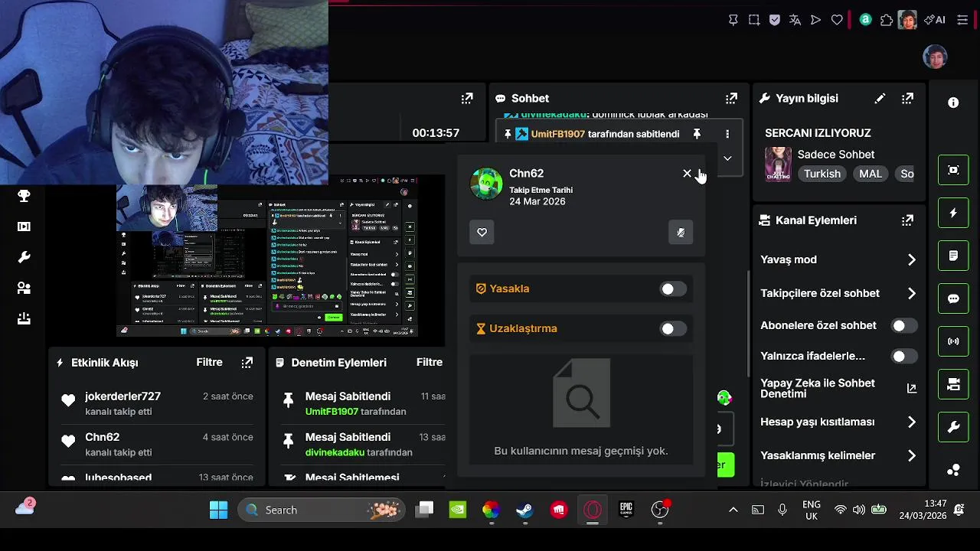The width and height of the screenshot is (980, 551).
Task: Pop out the Sohbet chat panel
Action: pyautogui.click(x=731, y=98)
